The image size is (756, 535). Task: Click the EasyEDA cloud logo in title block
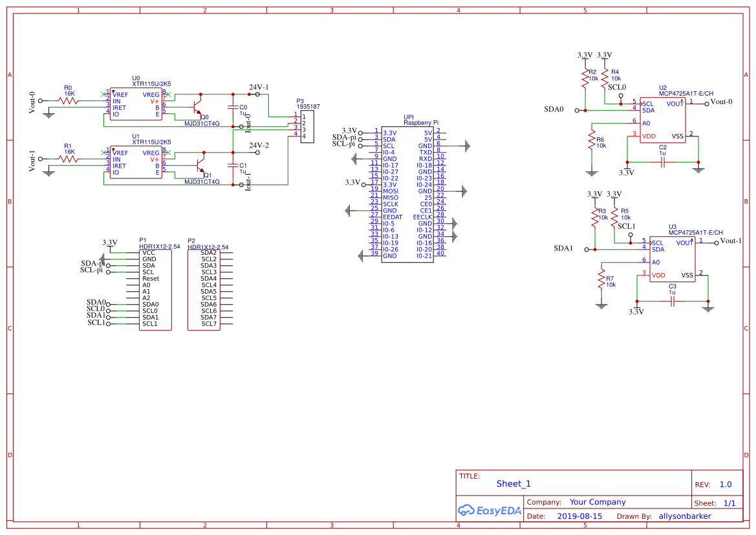coord(490,510)
